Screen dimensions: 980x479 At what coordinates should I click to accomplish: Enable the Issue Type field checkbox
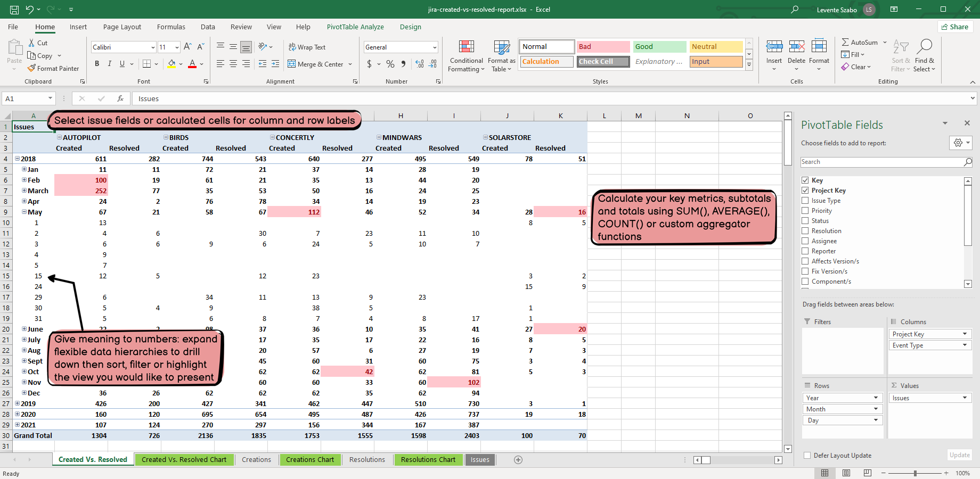pos(805,201)
